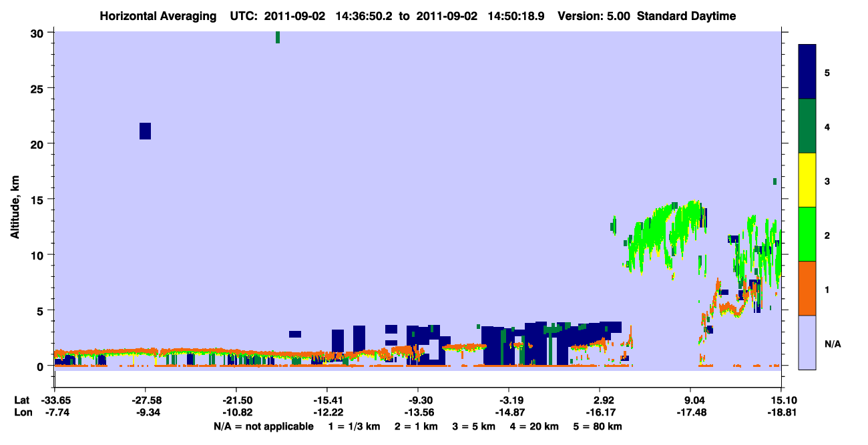Click the '4 = 20 km' footnote
This screenshot has width=868, height=445.
[x=534, y=426]
